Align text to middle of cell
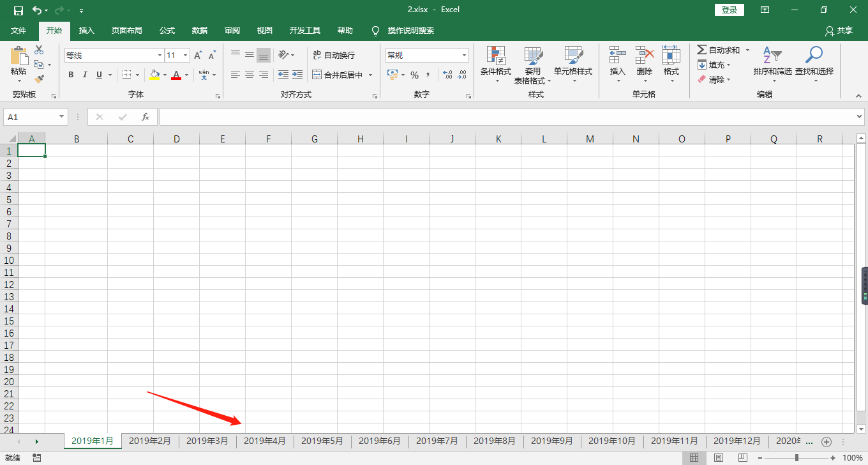Screen dimensions: 868x465 pyautogui.click(x=250, y=55)
